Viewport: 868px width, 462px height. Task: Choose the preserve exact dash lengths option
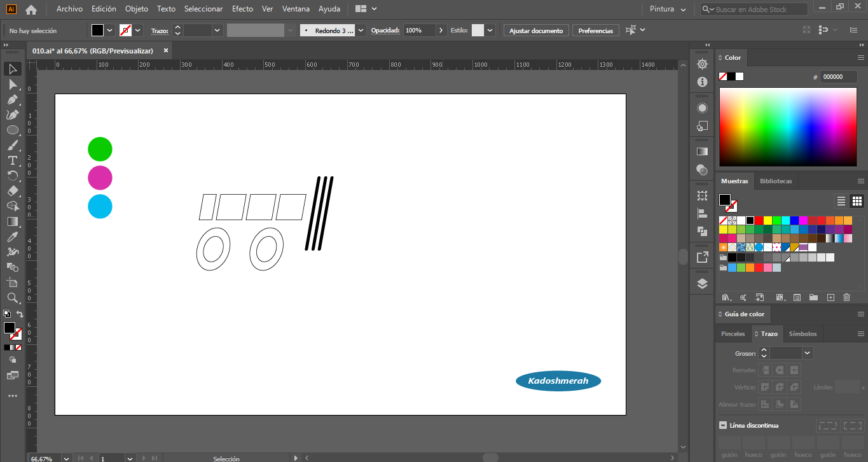827,425
